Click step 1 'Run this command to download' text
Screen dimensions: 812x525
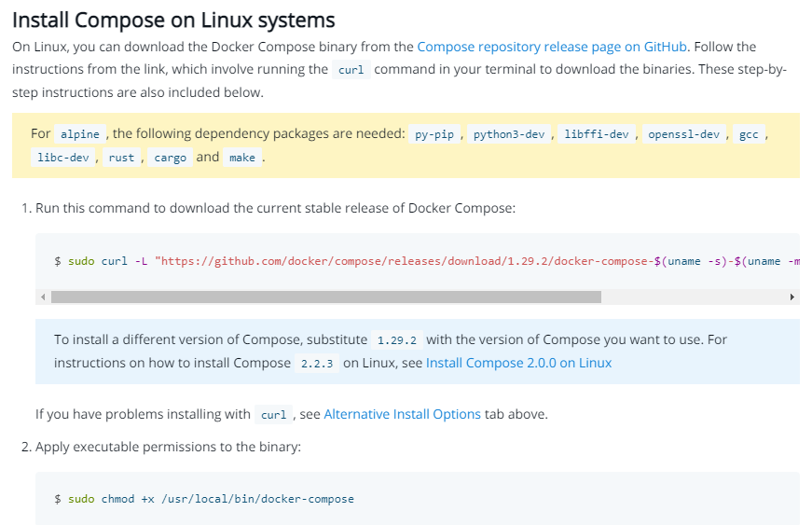(x=276, y=208)
